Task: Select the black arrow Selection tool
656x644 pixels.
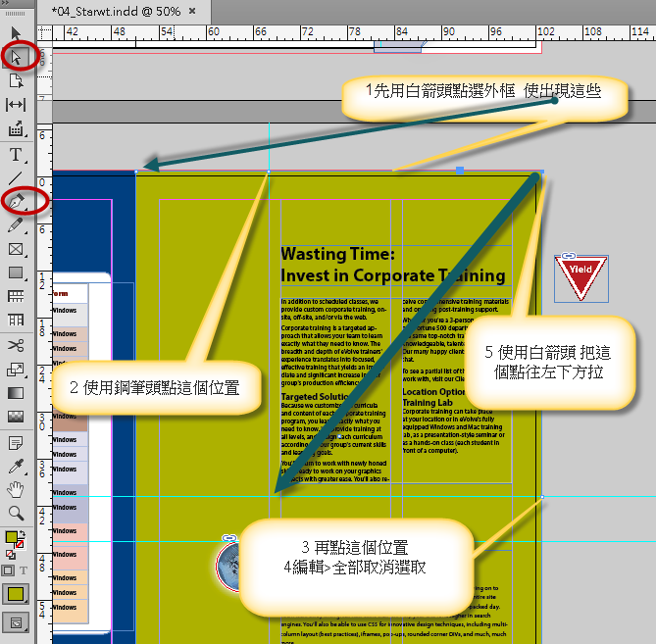Action: [16, 34]
